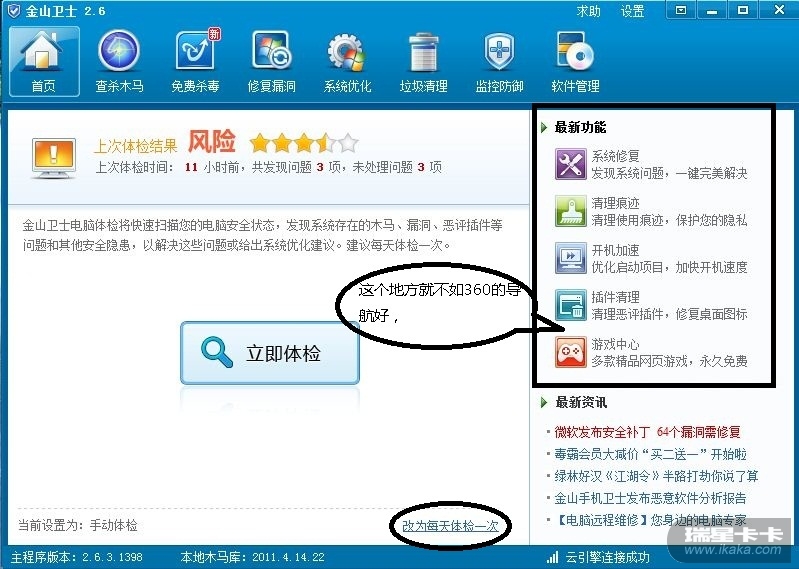Image resolution: width=799 pixels, height=569 pixels.
Task: Close the 金山卫士 window
Action: [779, 10]
